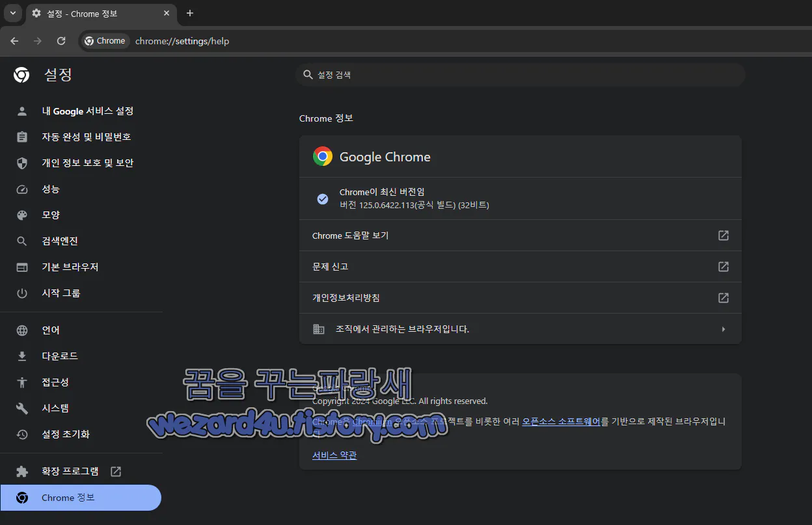Expand 조직에서 관리하는 브라우저입니다 arrow
This screenshot has width=812, height=525.
click(724, 329)
